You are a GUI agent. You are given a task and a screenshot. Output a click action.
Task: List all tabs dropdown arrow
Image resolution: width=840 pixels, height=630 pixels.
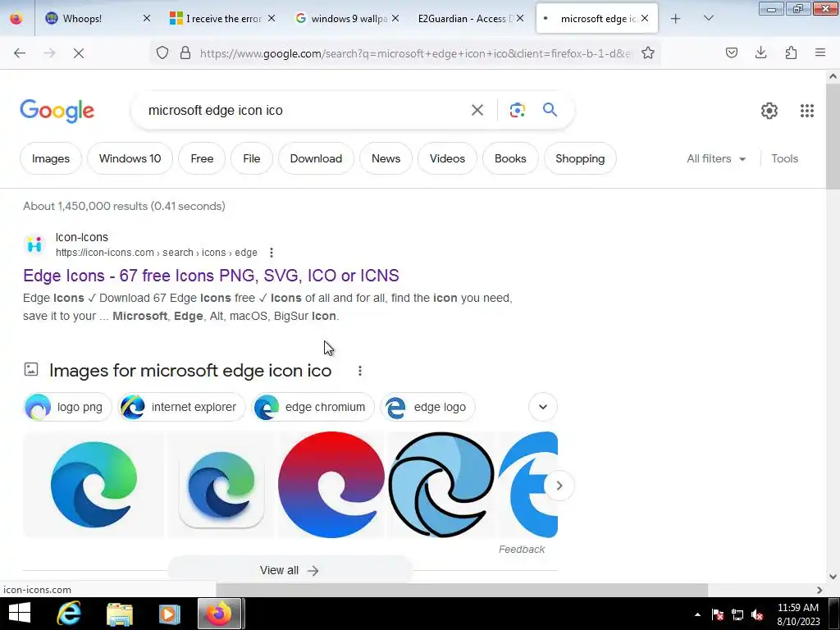pos(708,18)
